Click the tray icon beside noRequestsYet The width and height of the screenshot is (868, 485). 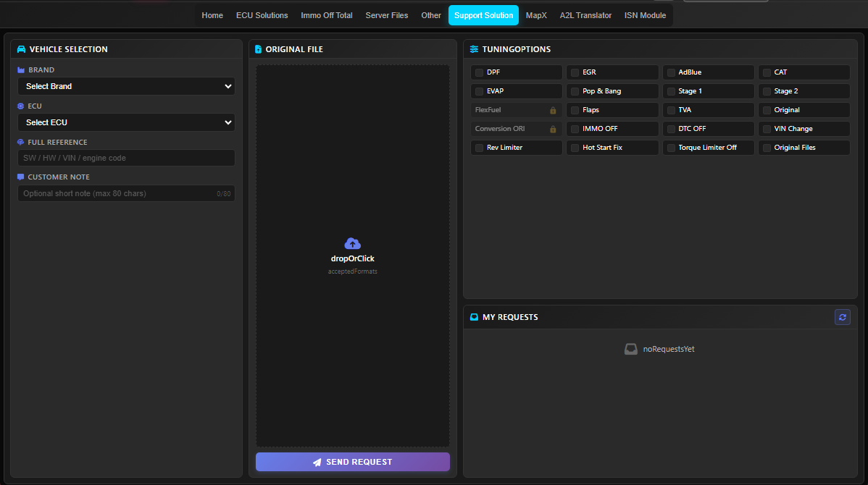(x=630, y=349)
